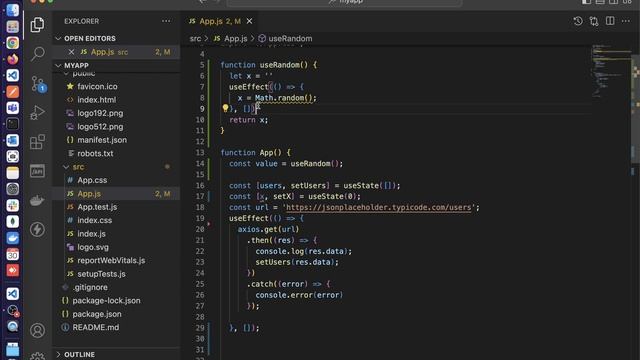Click the editor timeline history icon
640x360 pixels.
pyautogui.click(x=578, y=21)
